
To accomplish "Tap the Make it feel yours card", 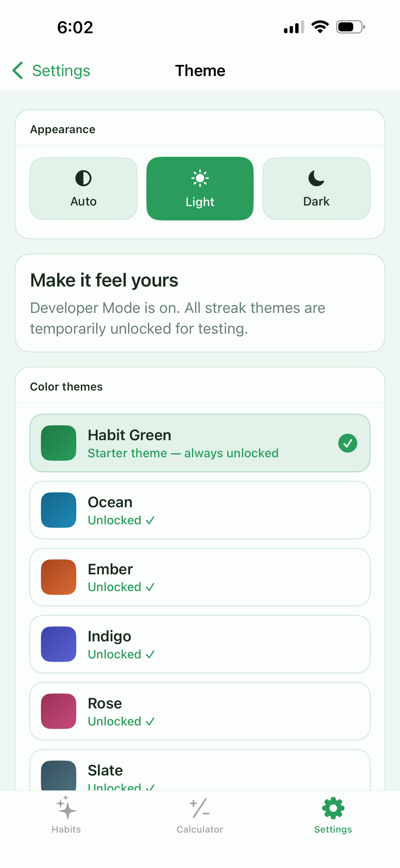I will pos(200,303).
